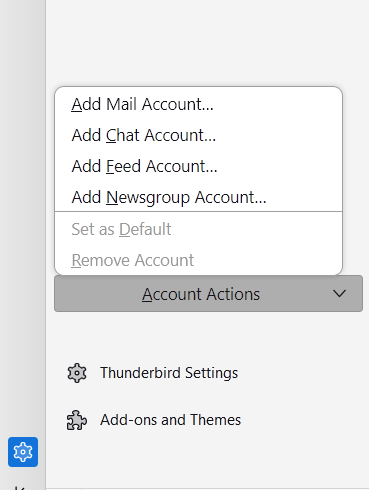
Task: Choose Add Mail Account from the menu
Action: point(198,104)
